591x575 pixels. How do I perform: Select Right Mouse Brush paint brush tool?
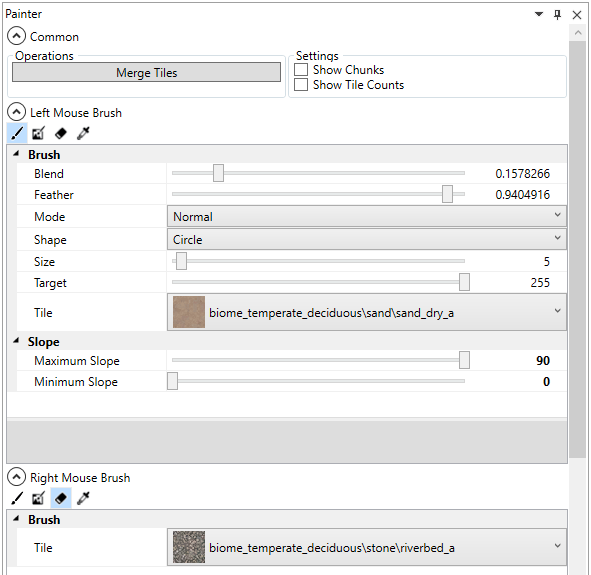[x=17, y=498]
